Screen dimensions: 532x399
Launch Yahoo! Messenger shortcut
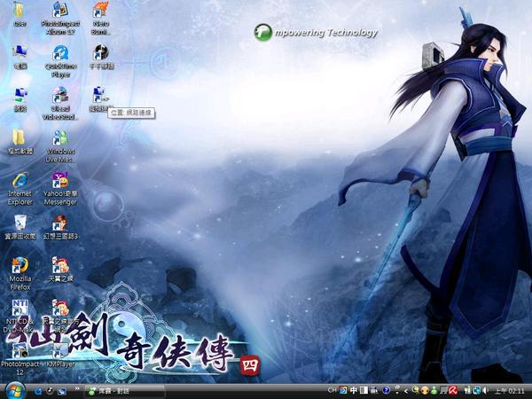(x=60, y=189)
